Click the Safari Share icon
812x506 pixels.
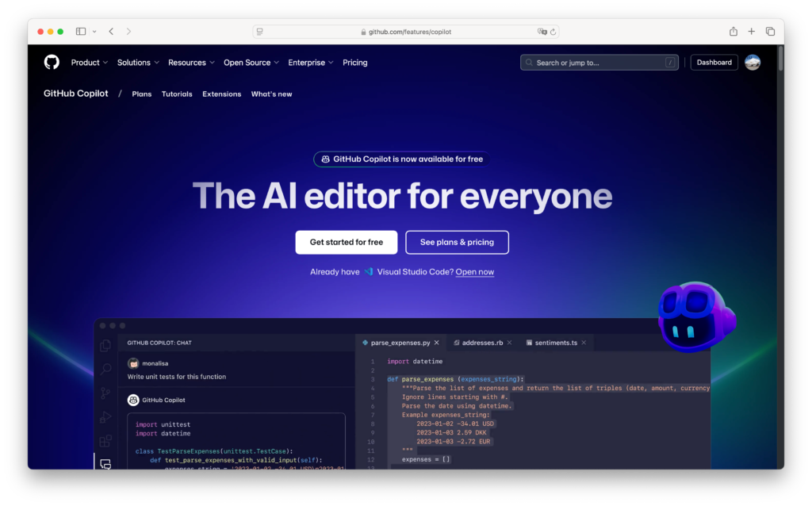tap(733, 32)
